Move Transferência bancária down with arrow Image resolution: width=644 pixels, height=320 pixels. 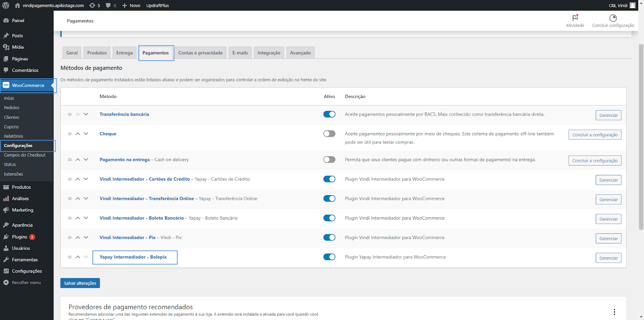pos(86,114)
